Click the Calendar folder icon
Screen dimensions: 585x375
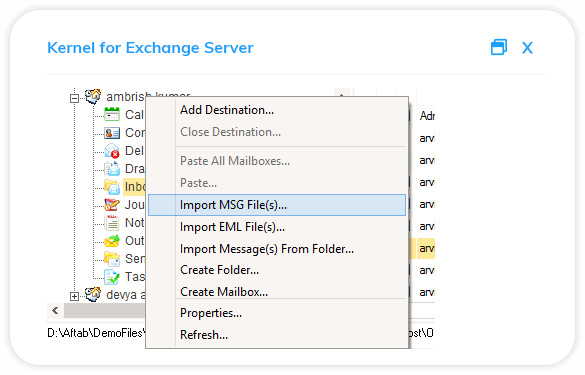tap(112, 114)
